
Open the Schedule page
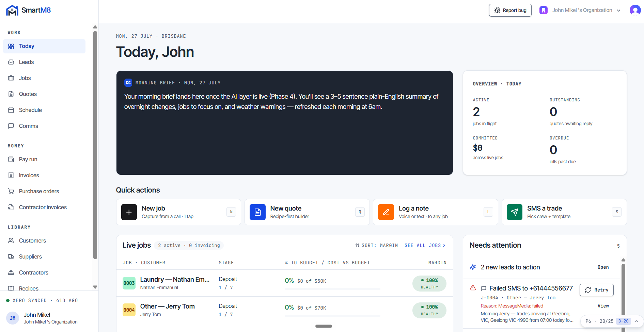click(x=44, y=110)
